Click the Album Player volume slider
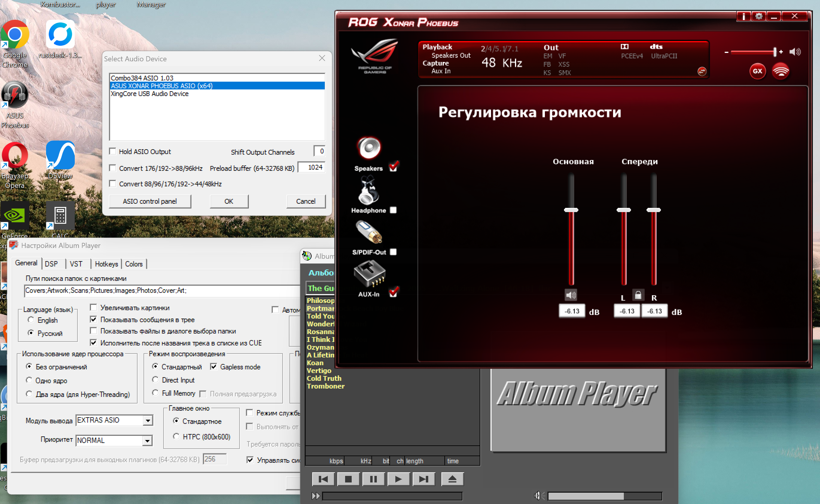Screen dimensions: 820x504 [605, 496]
